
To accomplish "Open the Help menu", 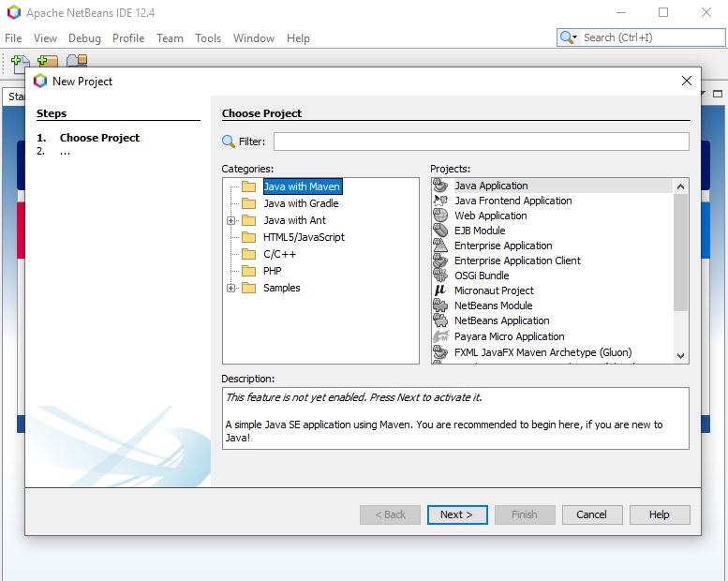I will coord(298,38).
